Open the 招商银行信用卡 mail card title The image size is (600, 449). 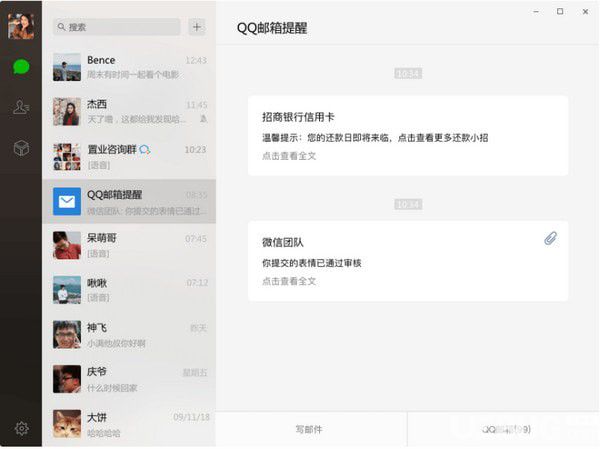tap(298, 117)
